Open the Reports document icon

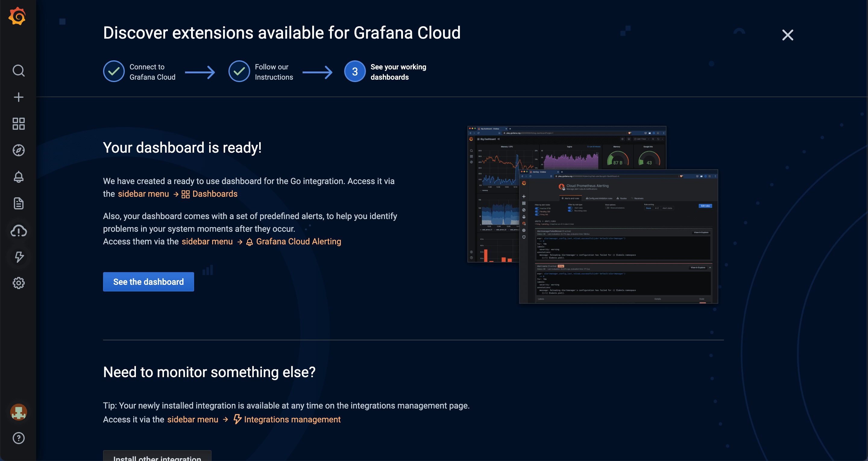pos(18,203)
